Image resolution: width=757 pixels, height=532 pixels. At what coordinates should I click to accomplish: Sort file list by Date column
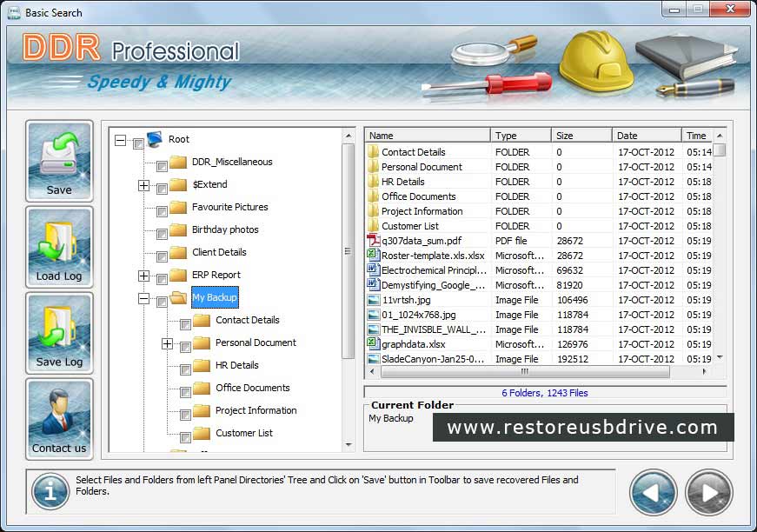pyautogui.click(x=647, y=136)
